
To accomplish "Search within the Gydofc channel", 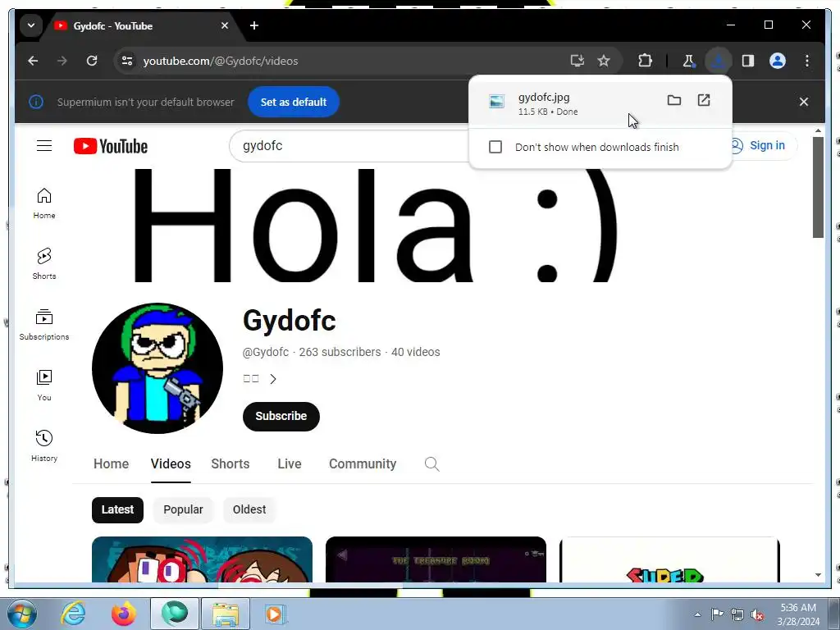I will 431,464.
